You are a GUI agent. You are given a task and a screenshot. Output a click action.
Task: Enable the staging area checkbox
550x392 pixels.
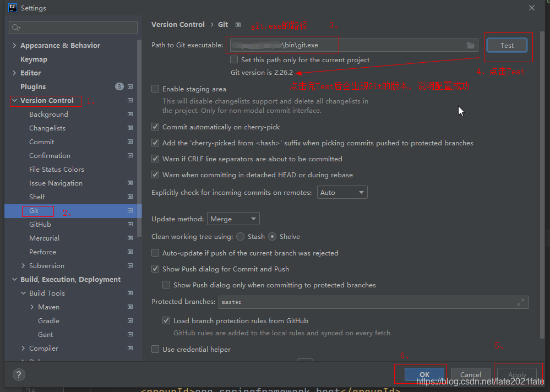[x=155, y=89]
